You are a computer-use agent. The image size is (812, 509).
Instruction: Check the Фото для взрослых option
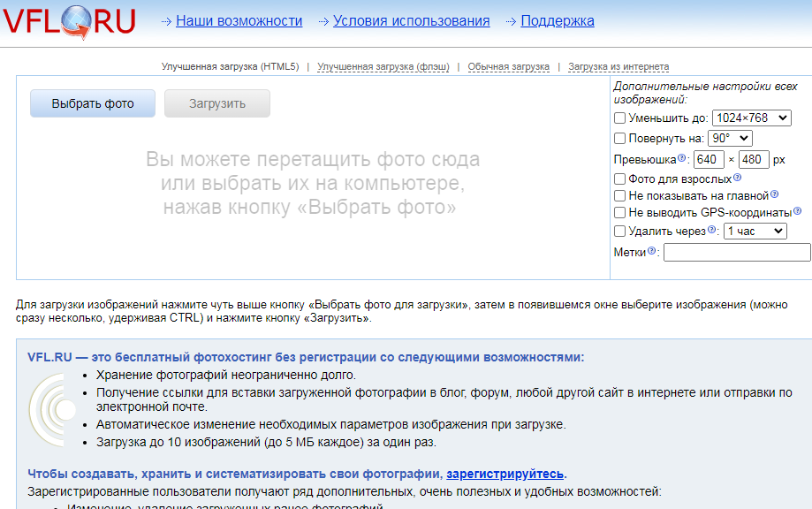[620, 179]
